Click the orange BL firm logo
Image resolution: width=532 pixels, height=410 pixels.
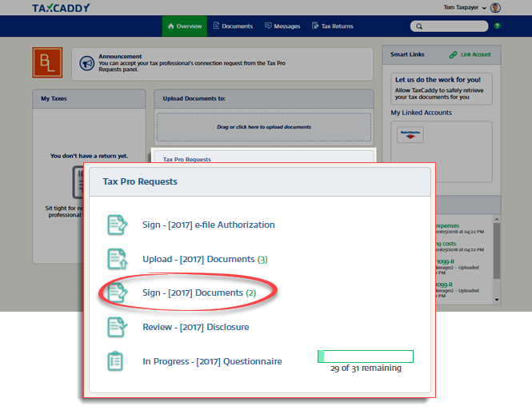tap(47, 62)
